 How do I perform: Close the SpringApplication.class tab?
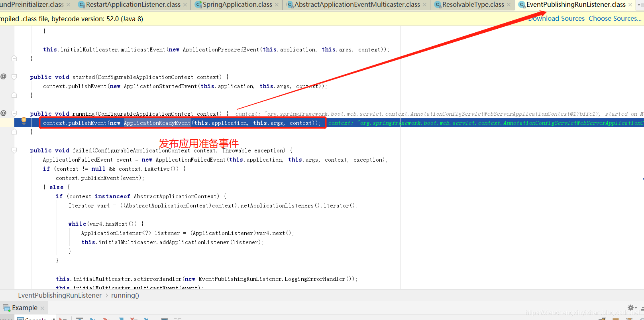click(277, 5)
